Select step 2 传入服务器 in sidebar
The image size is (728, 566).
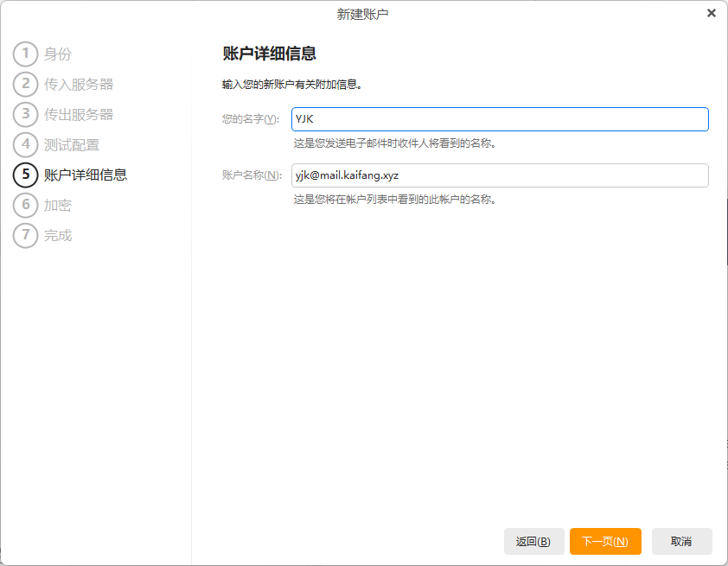[x=63, y=84]
